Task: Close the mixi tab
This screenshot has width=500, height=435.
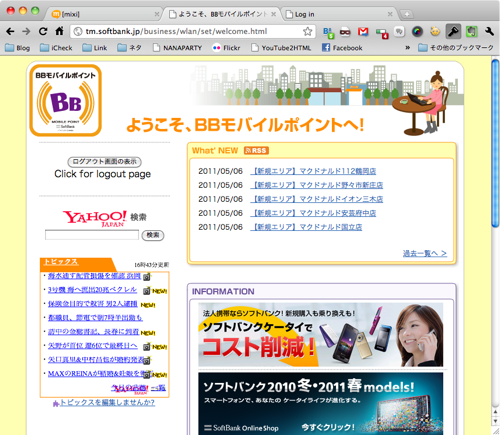Action: pyautogui.click(x=157, y=14)
